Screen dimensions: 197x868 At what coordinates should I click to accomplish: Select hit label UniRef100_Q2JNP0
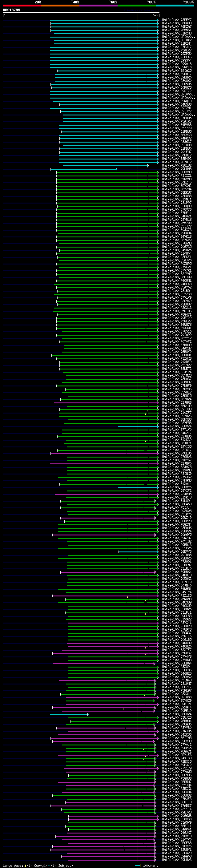[177, 464]
